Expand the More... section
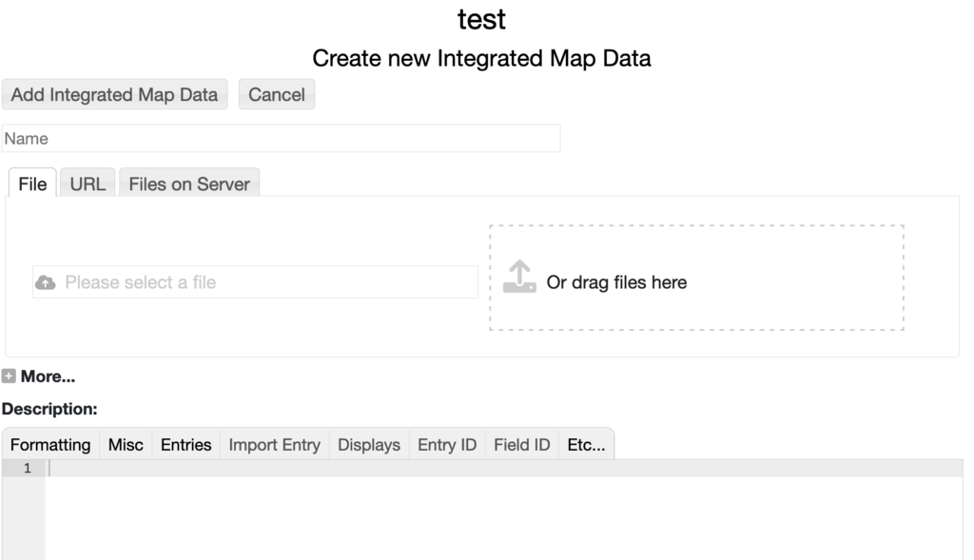Viewport: 974px width, 560px height. tap(48, 377)
